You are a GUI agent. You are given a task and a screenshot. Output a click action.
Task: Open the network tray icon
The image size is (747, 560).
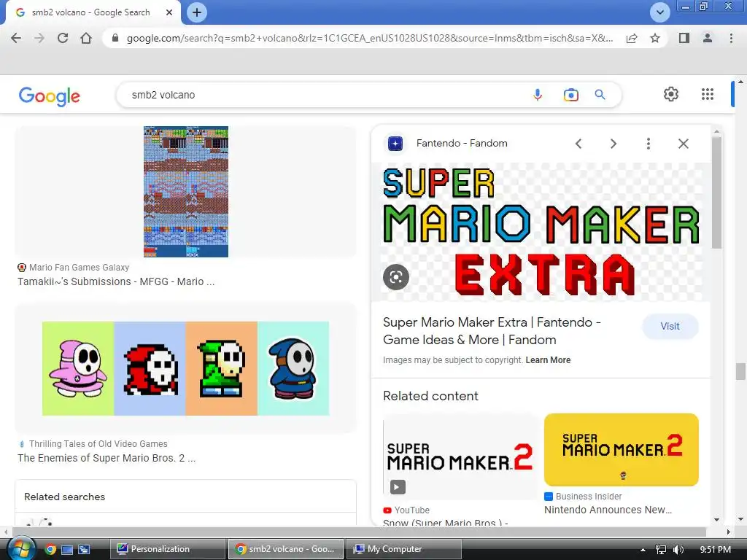(660, 550)
